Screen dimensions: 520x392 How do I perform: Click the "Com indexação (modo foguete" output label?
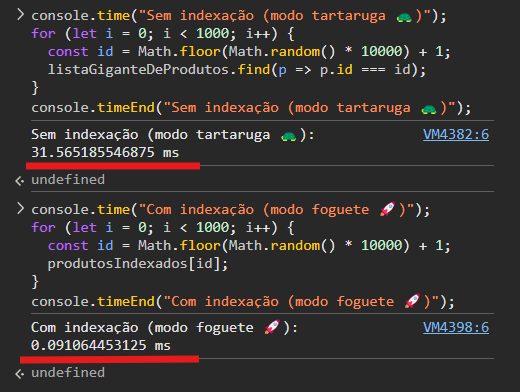click(x=164, y=327)
